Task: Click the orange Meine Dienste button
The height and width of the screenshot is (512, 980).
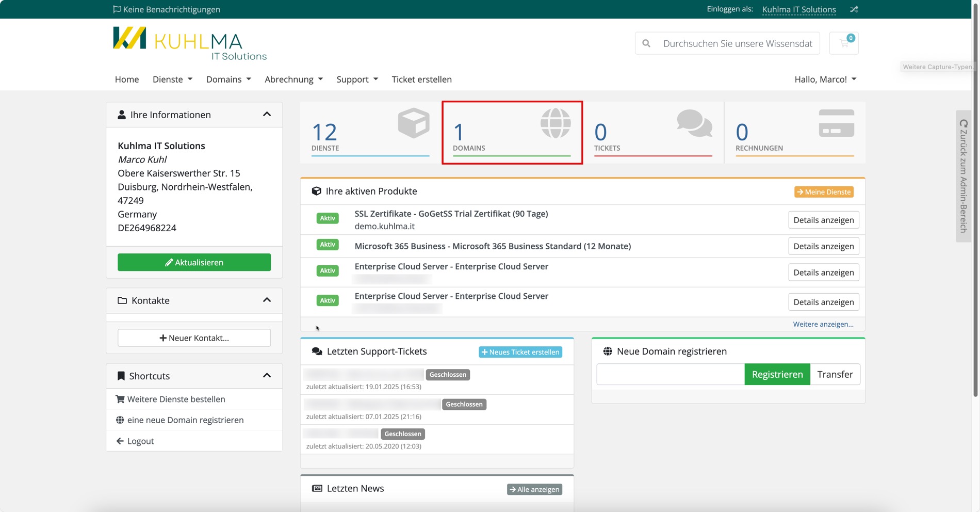Action: tap(824, 192)
